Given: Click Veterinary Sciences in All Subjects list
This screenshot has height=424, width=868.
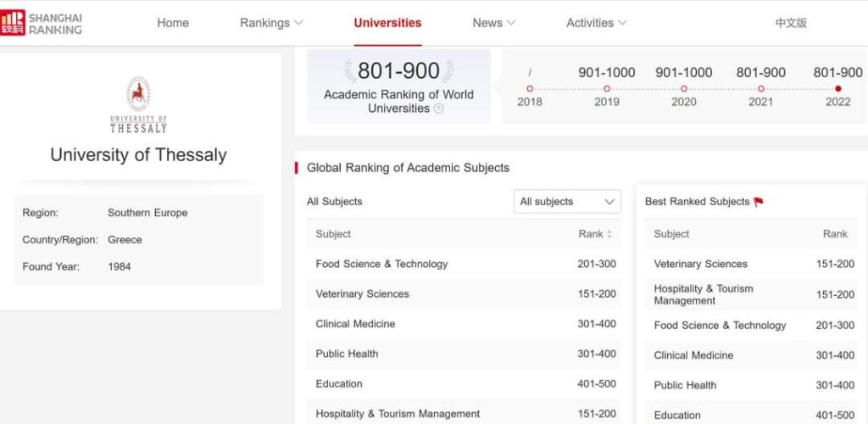Looking at the screenshot, I should [x=362, y=294].
